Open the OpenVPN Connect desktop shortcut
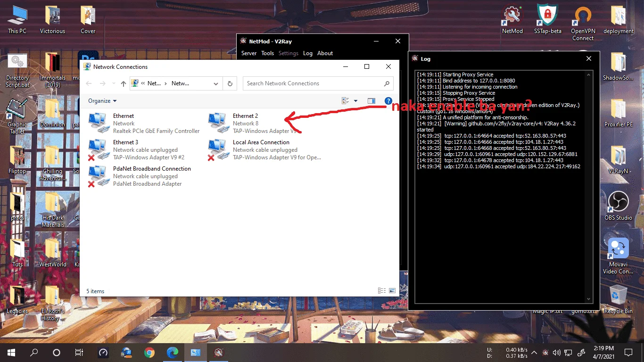 pos(583,24)
